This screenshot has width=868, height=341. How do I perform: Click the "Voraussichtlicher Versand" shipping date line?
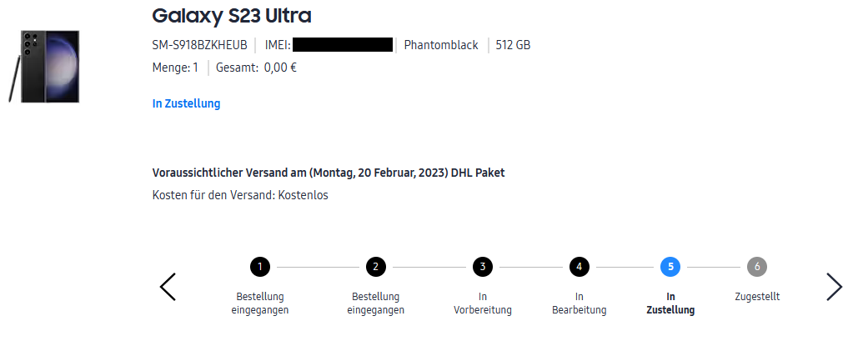click(329, 173)
